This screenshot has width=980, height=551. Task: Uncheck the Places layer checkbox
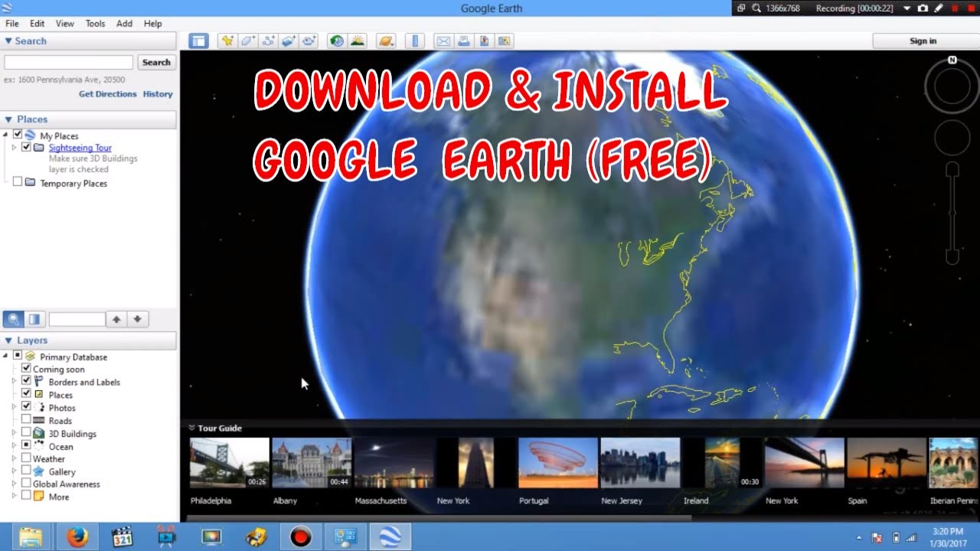coord(27,393)
